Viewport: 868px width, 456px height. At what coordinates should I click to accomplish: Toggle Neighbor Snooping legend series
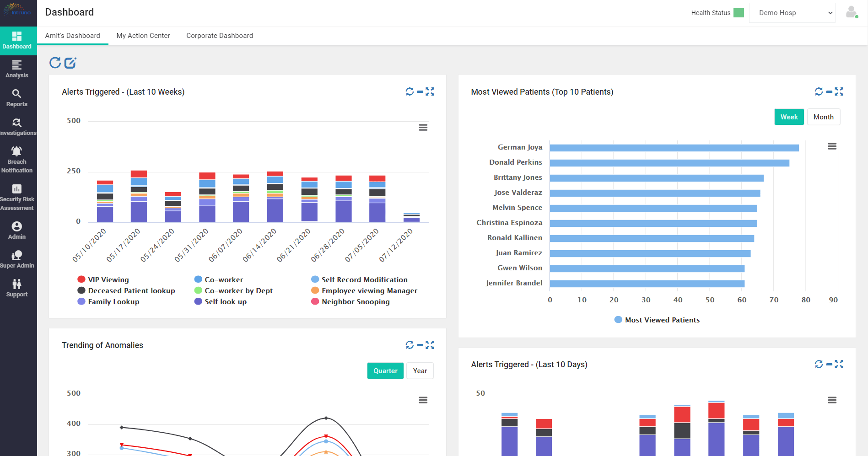click(x=350, y=301)
